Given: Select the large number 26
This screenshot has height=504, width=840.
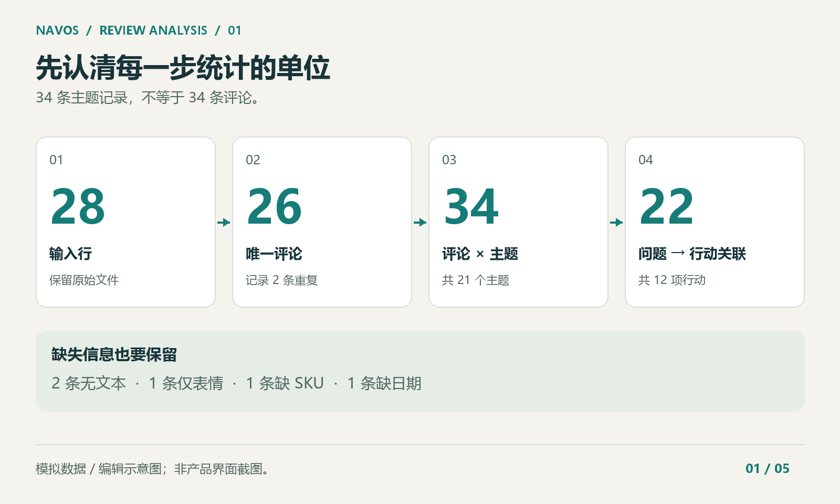Looking at the screenshot, I should tap(275, 207).
